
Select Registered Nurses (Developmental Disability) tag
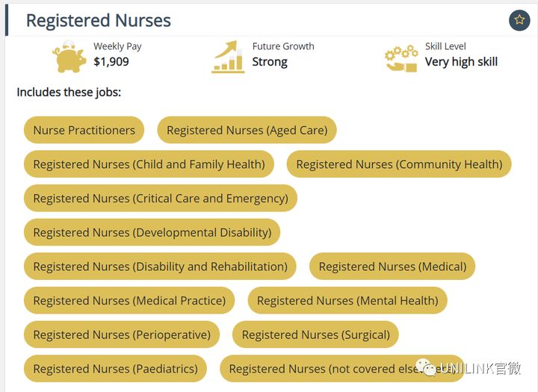pyautogui.click(x=152, y=232)
